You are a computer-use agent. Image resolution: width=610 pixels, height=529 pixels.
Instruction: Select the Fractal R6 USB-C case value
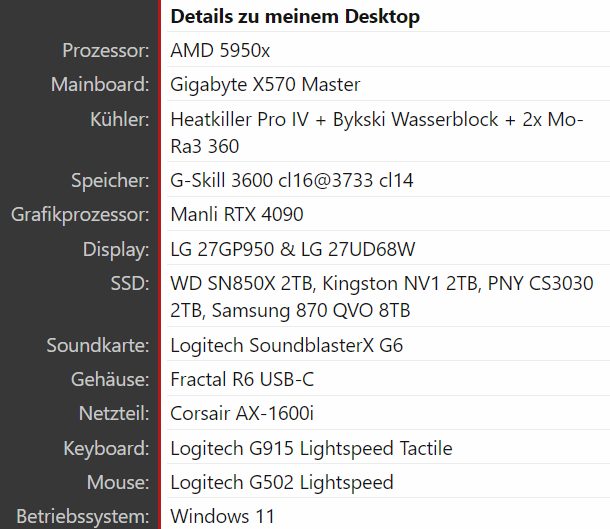click(x=242, y=379)
